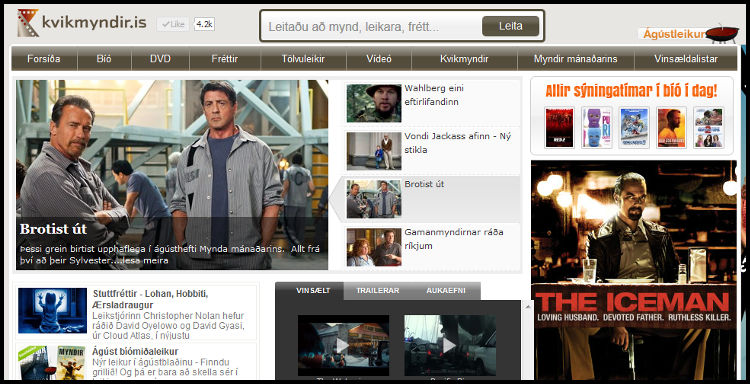Open the Forsíða menu item
Viewport: 750px width, 384px height.
44,59
